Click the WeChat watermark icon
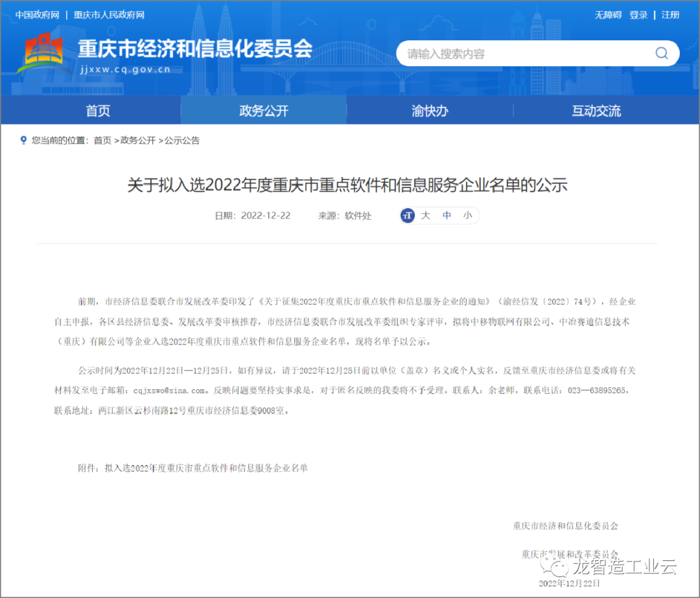 (x=557, y=568)
